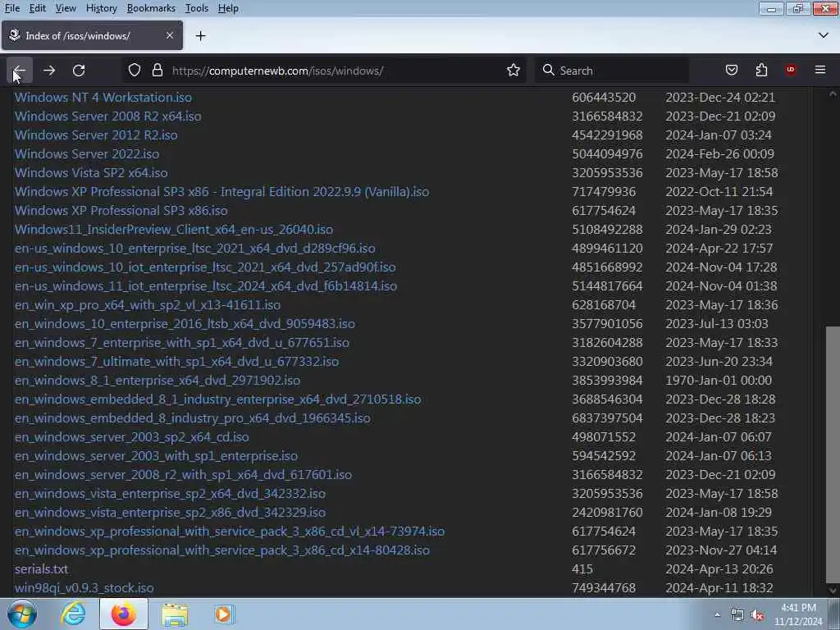
Task: Reload the page
Action: coord(79,71)
